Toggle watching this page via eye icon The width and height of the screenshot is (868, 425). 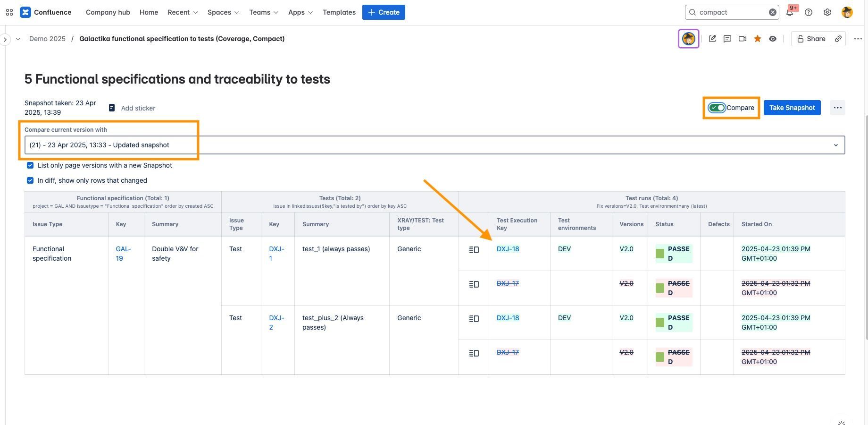[x=773, y=39]
